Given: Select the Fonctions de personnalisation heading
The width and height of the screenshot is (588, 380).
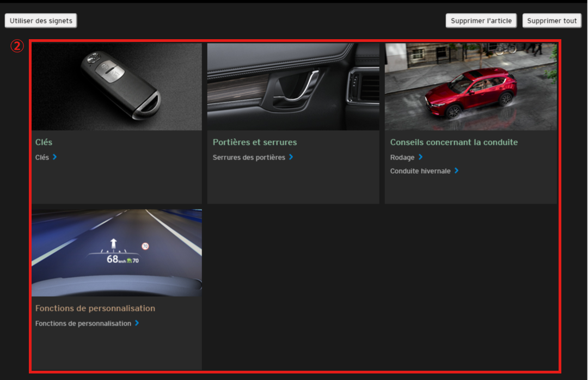Looking at the screenshot, I should pos(95,308).
